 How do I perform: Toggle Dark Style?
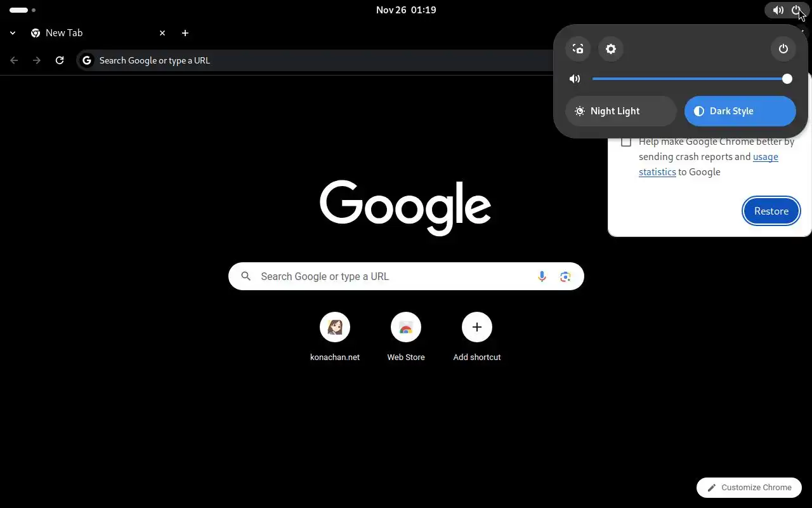(x=740, y=111)
